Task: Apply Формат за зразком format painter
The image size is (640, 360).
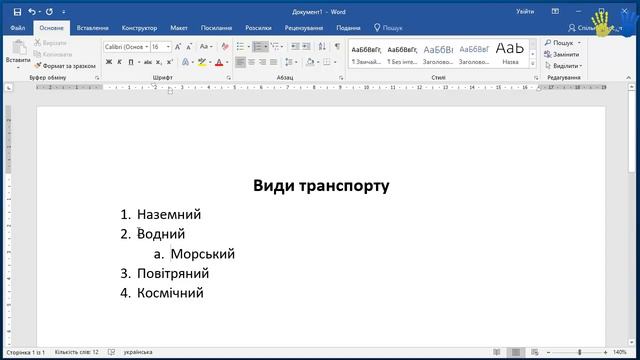Action: 65,66
